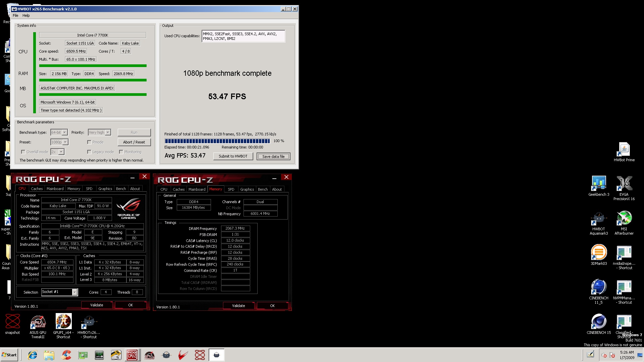Open the muted volume icon in the system tray
The image size is (644, 362).
click(x=604, y=355)
